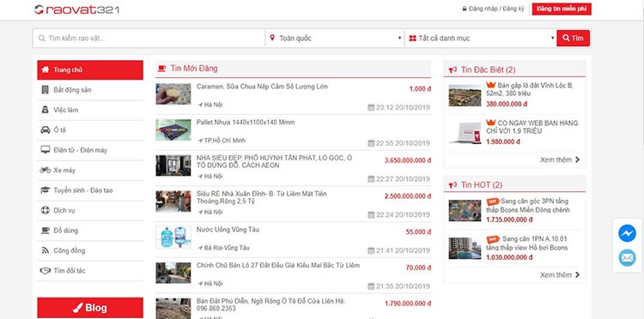The height and width of the screenshot is (319, 644).
Task: Open the Sang căn góc 3PN tầng thấp ad
Action: tap(529, 206)
